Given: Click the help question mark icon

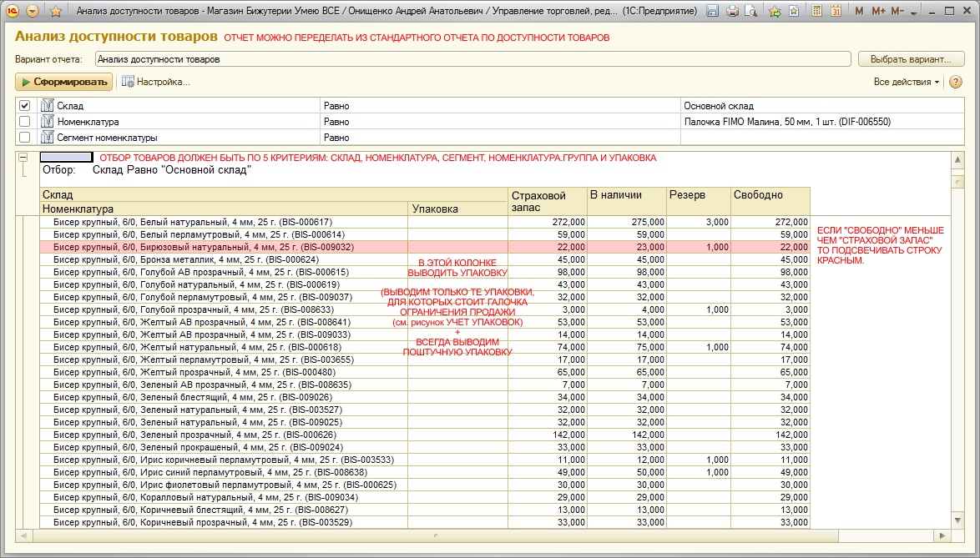Looking at the screenshot, I should point(956,82).
